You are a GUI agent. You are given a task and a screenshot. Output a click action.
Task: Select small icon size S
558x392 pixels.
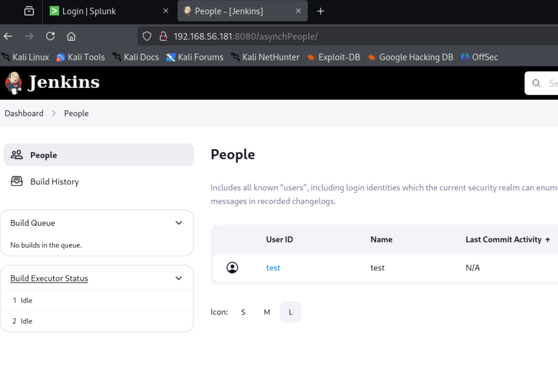point(243,312)
